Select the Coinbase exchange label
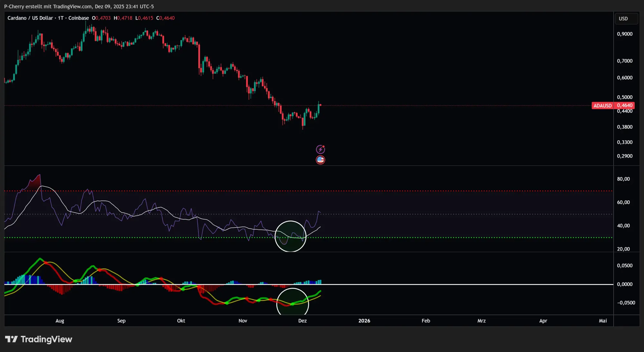Viewport: 644px width, 352px height. tap(79, 18)
